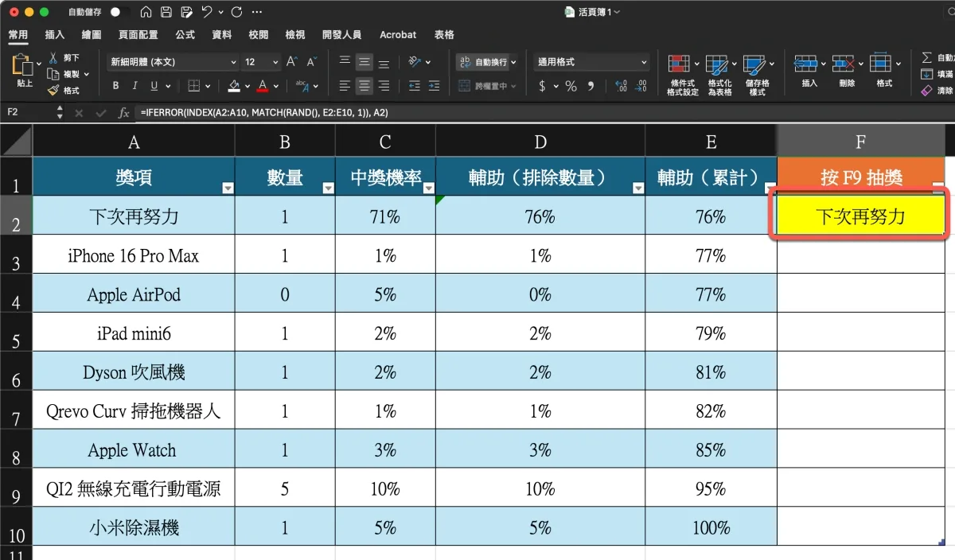955x560 pixels.
Task: Select the 格式 format painter brush
Action: [x=53, y=91]
